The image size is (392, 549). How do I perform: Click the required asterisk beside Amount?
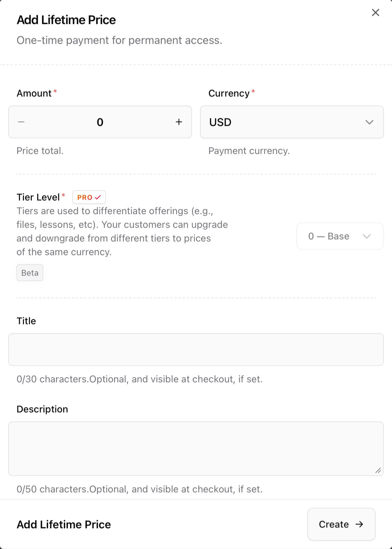coord(55,91)
